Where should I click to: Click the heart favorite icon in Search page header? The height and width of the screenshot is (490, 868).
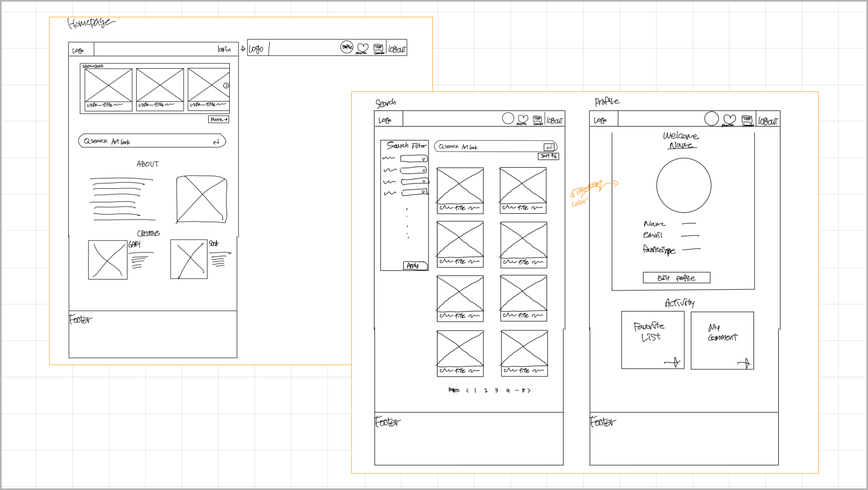523,119
